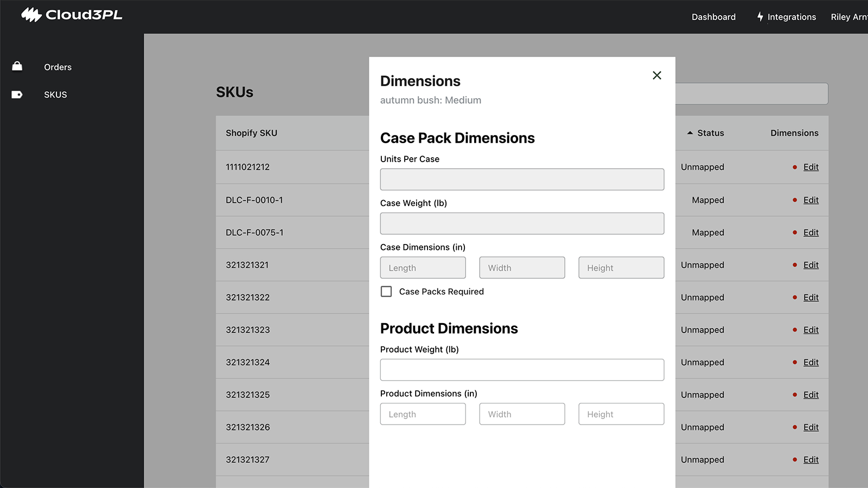Click the case Height field
The height and width of the screenshot is (488, 868).
621,268
